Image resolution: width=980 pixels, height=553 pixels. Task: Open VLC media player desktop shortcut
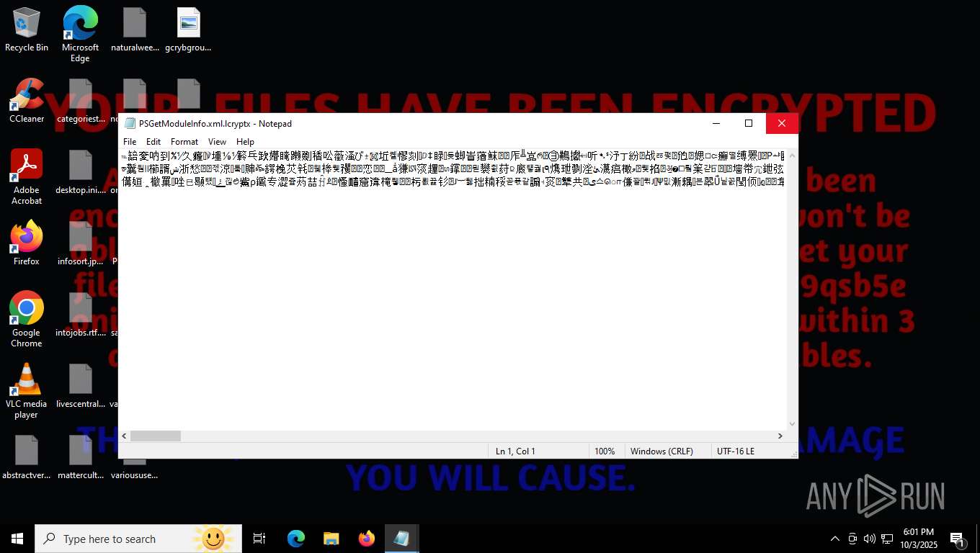tap(27, 391)
